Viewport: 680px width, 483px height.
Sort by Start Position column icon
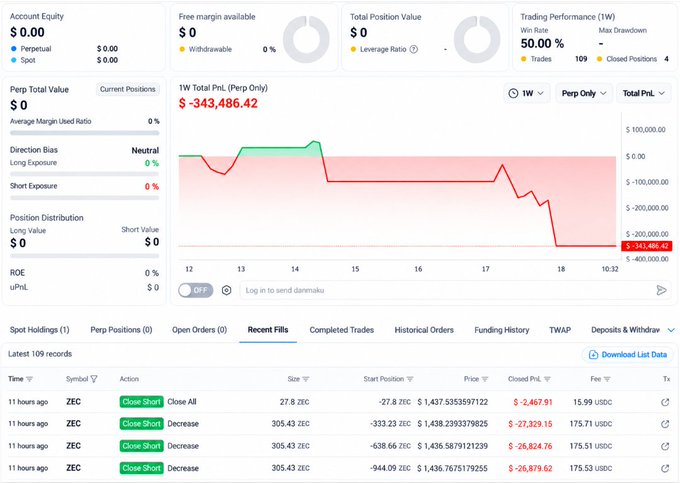click(x=410, y=379)
